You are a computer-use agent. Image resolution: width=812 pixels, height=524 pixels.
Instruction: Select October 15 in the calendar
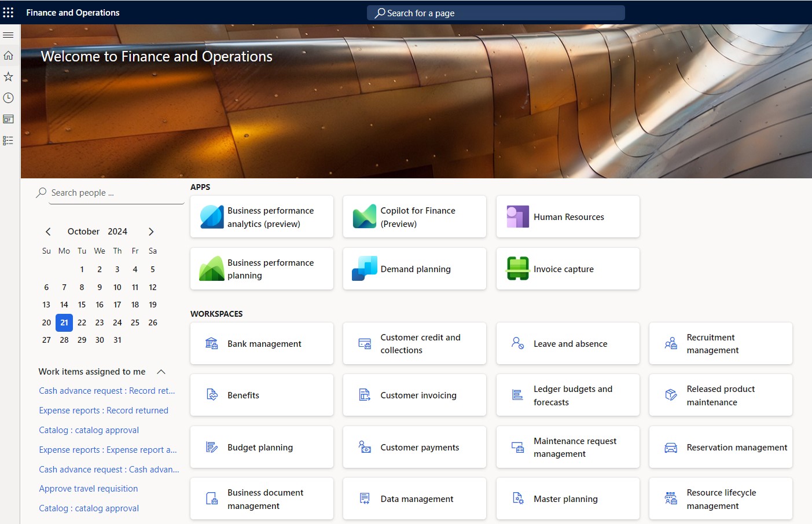click(82, 305)
